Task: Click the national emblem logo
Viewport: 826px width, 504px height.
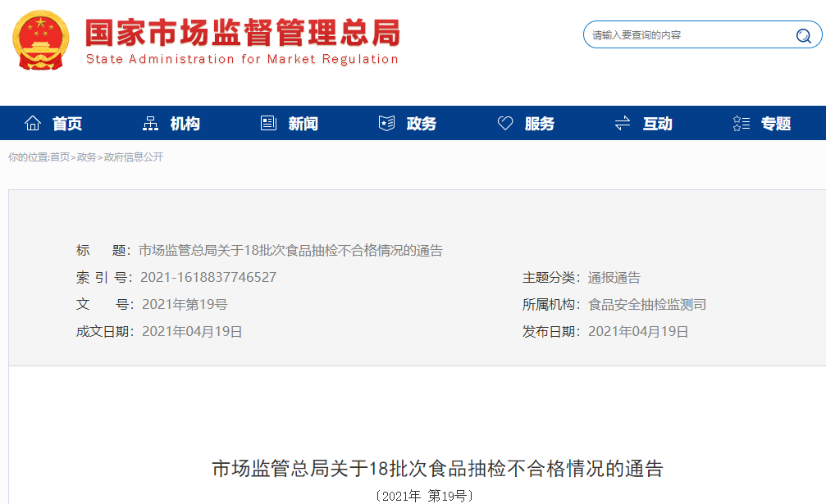Action: (40, 40)
